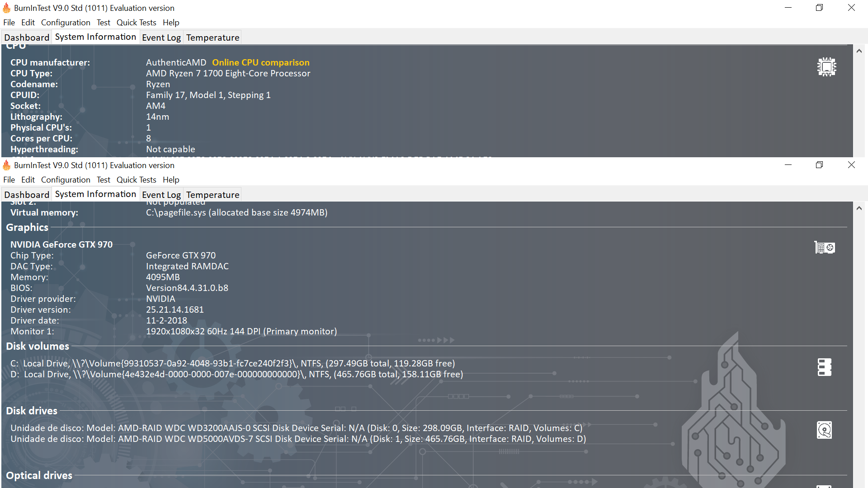Switch to Dashboard tab in top window
Screen dimensions: 868x488
[x=27, y=38]
